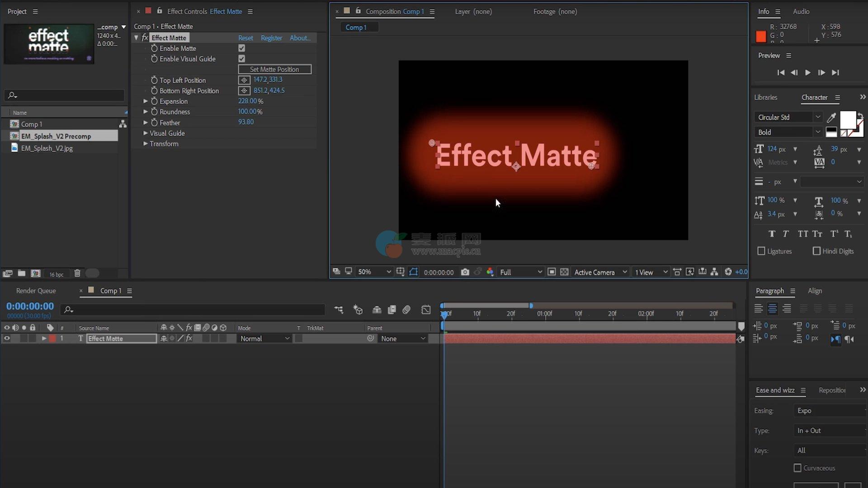Click the eyedropper in Character panel
This screenshot has width=868, height=488.
[831, 118]
